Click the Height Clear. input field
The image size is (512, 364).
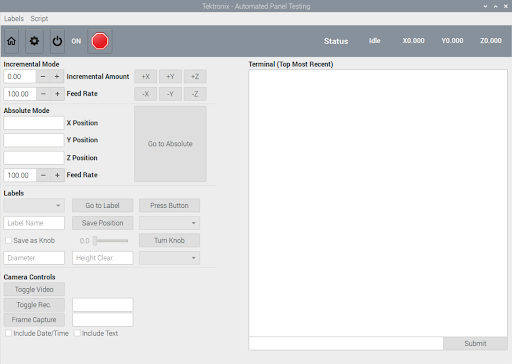pos(102,258)
